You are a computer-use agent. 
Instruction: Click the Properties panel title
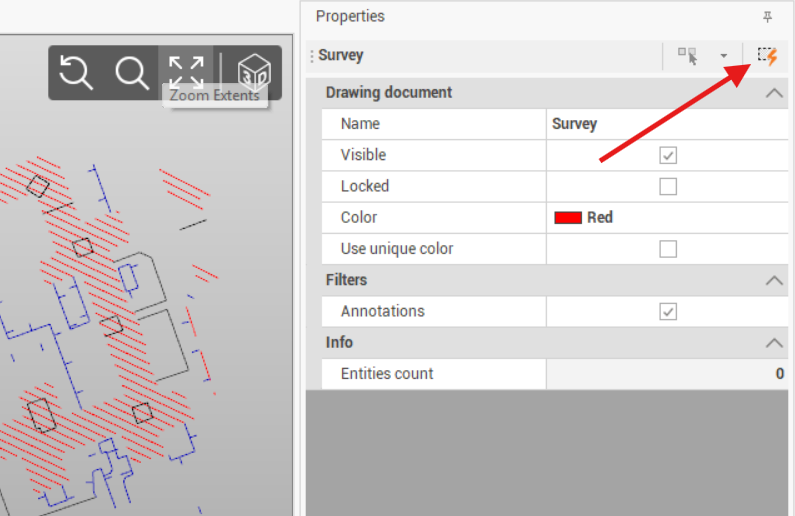[350, 17]
